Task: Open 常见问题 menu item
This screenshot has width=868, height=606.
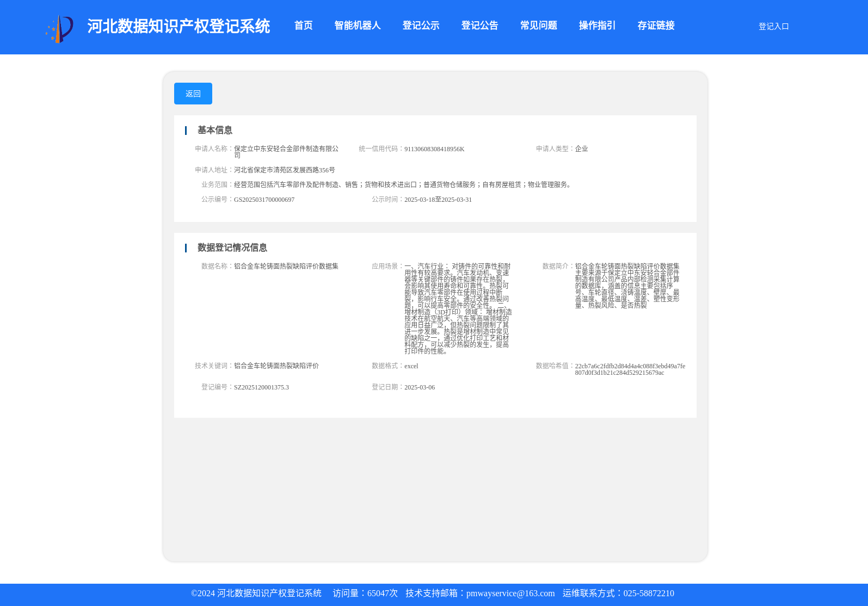Action: tap(539, 26)
